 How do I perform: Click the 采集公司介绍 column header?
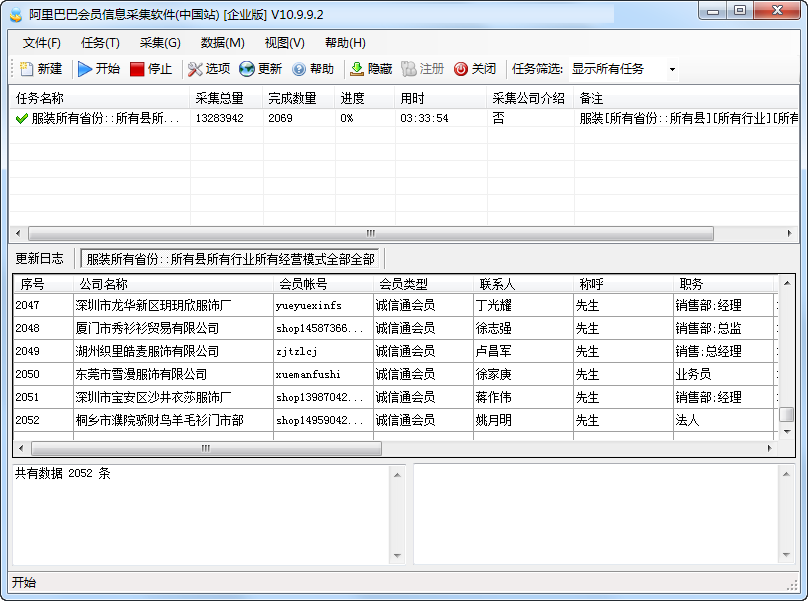[x=531, y=98]
